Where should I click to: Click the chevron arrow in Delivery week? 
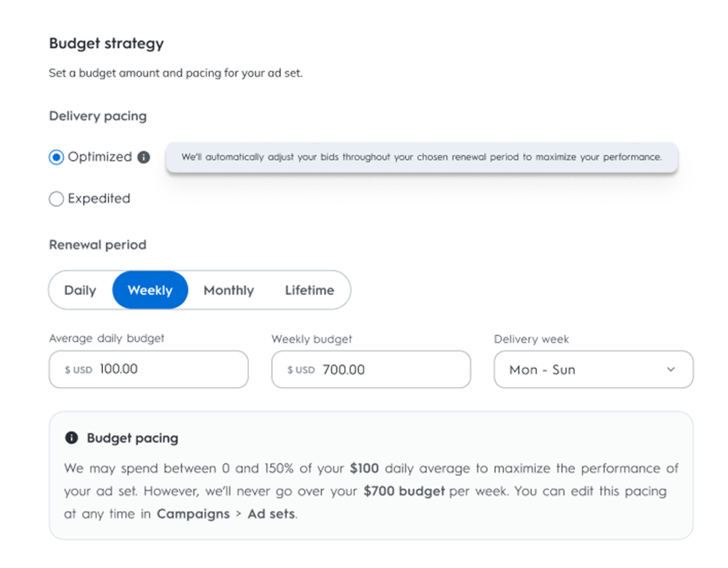[x=671, y=370]
